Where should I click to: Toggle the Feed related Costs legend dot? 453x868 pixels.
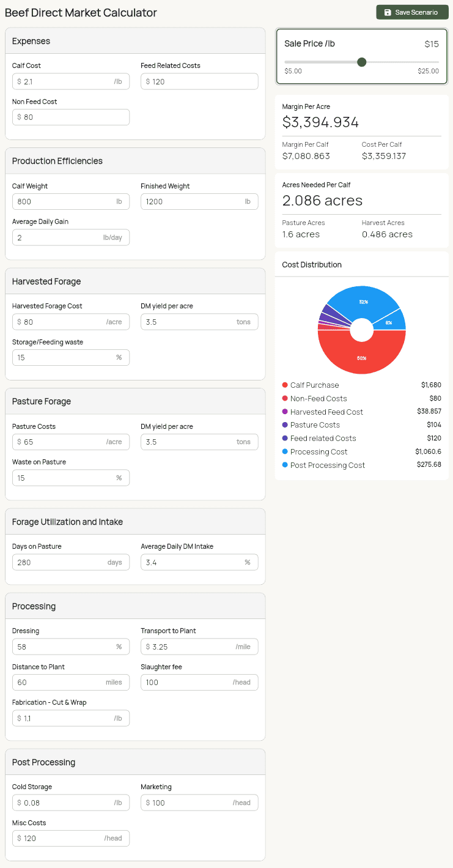(x=285, y=438)
